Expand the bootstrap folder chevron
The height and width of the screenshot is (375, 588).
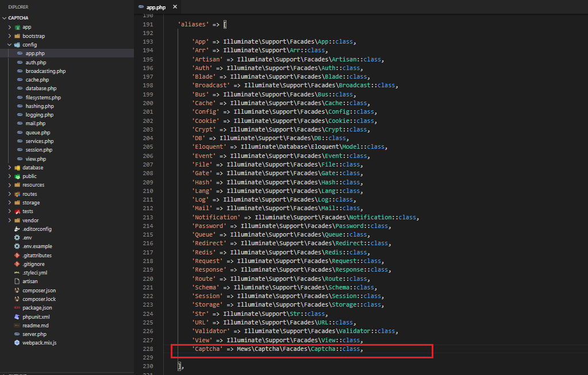tap(10, 36)
